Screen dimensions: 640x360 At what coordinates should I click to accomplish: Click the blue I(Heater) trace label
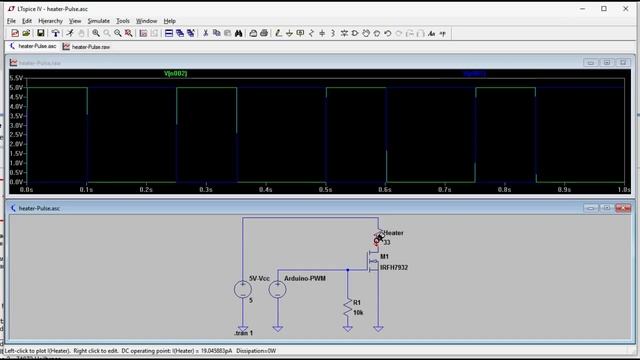click(475, 73)
